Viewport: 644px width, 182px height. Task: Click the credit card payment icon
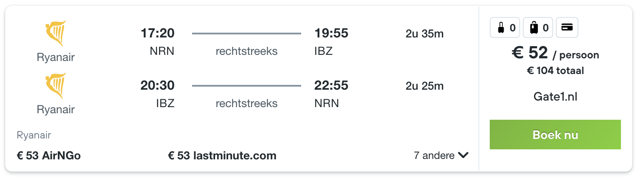pyautogui.click(x=567, y=28)
